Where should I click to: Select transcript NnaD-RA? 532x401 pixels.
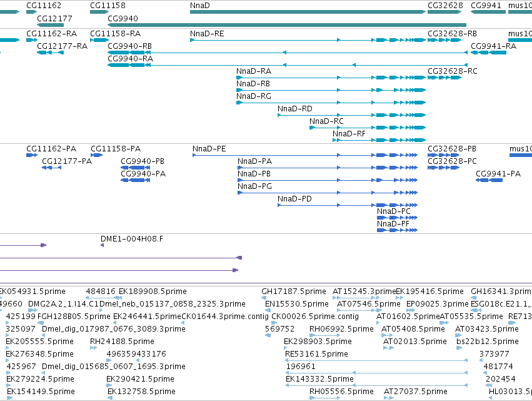tap(331, 78)
